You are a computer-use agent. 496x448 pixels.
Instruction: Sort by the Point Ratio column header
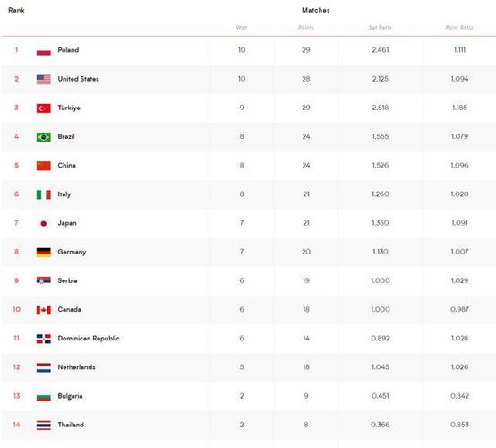point(459,28)
